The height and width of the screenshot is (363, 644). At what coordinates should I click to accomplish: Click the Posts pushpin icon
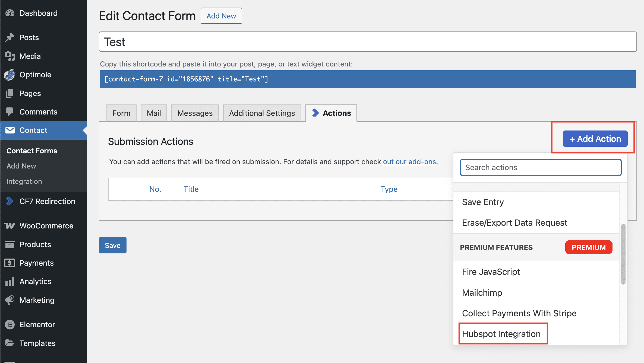pos(10,37)
